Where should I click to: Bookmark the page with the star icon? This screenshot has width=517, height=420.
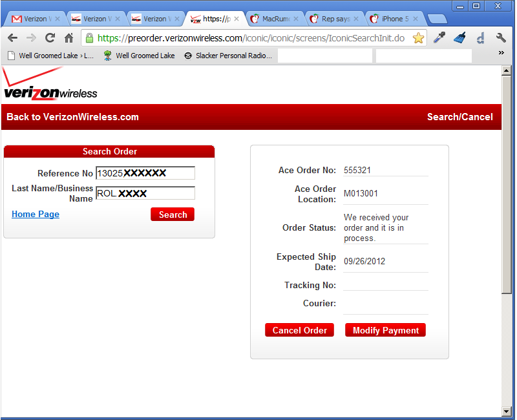coord(418,38)
